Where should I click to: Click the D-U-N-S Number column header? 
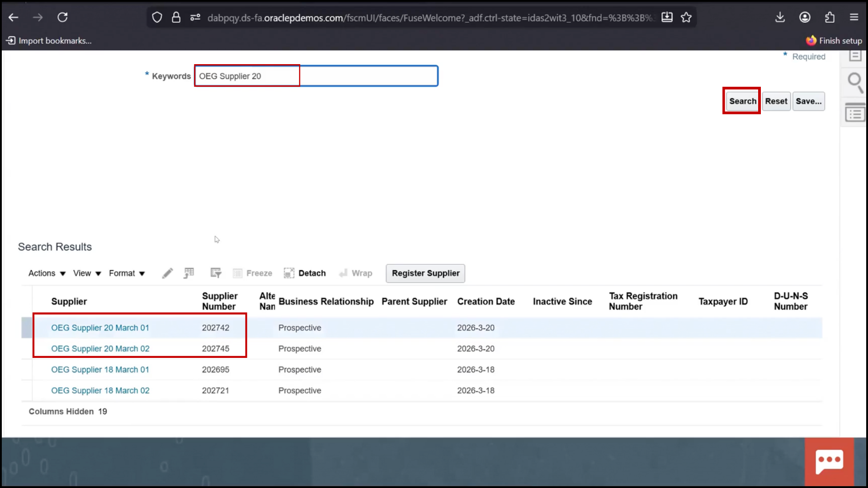(791, 301)
